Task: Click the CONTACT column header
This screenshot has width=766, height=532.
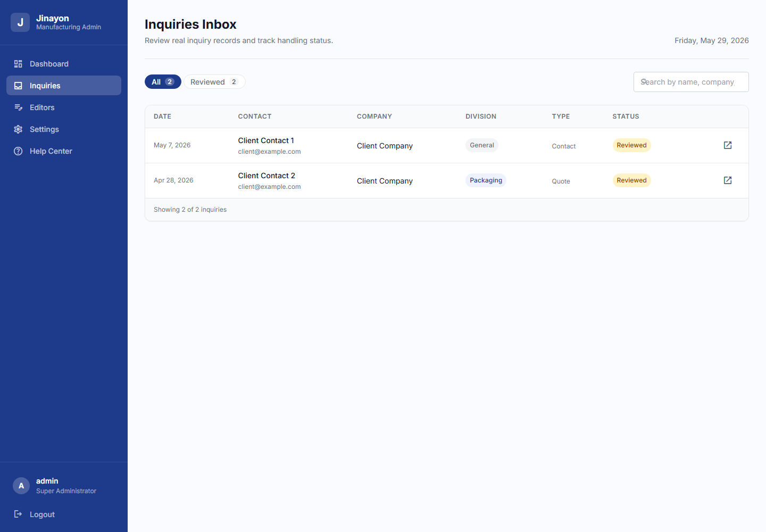Action: 255,117
